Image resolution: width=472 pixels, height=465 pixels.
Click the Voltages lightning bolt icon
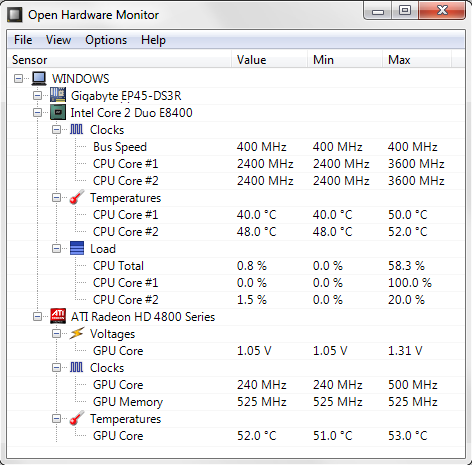coord(77,333)
